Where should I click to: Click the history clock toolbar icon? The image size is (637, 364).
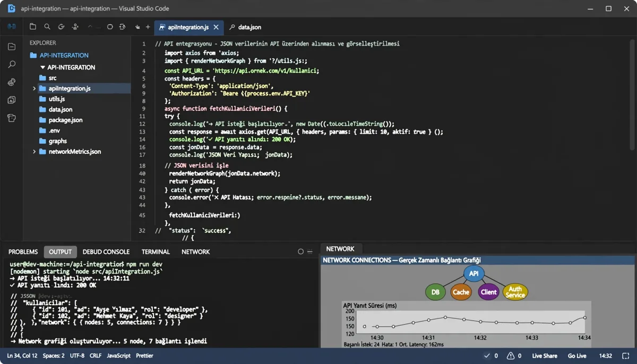123,27
